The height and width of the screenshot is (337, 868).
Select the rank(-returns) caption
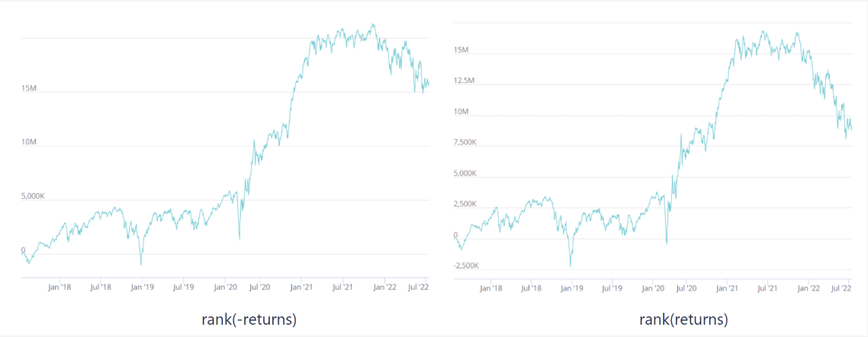point(248,319)
